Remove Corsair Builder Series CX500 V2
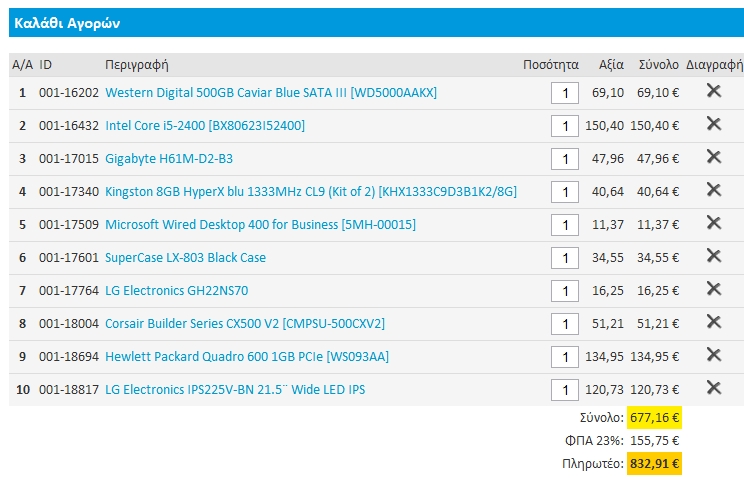Screen dimensions: 744x478 (x=714, y=322)
